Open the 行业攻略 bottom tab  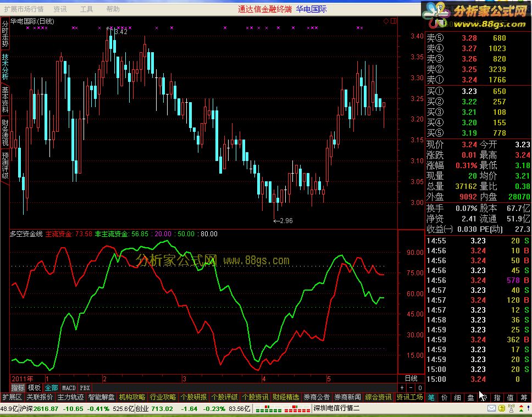(163, 397)
